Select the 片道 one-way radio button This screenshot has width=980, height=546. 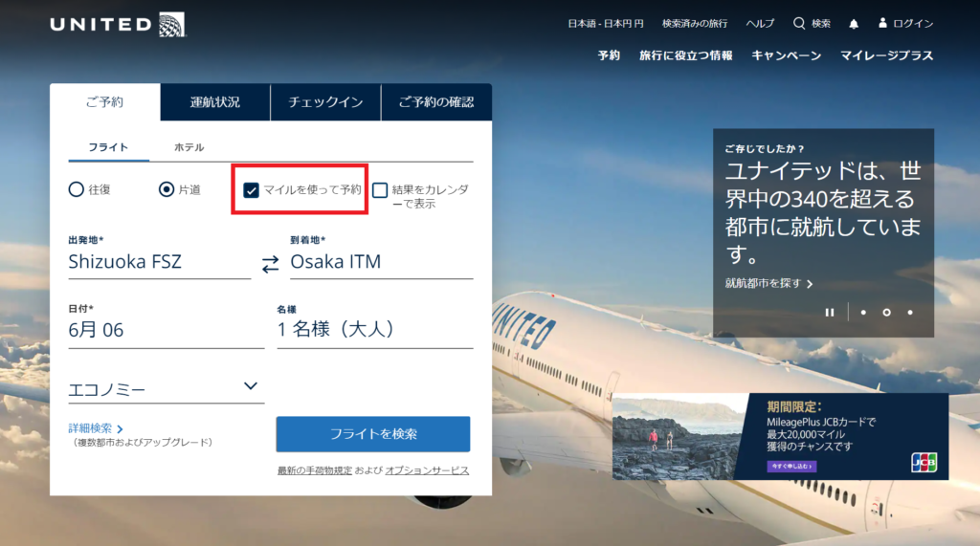point(167,189)
